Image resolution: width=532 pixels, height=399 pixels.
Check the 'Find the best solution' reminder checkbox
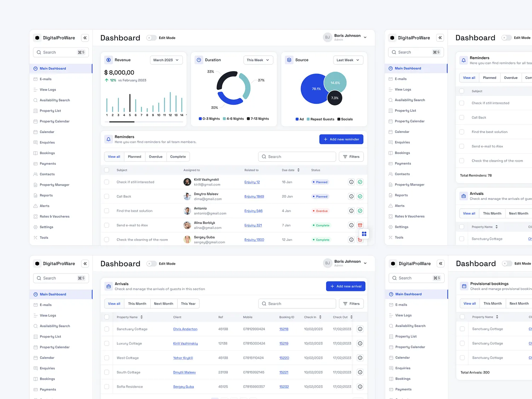tap(106, 210)
